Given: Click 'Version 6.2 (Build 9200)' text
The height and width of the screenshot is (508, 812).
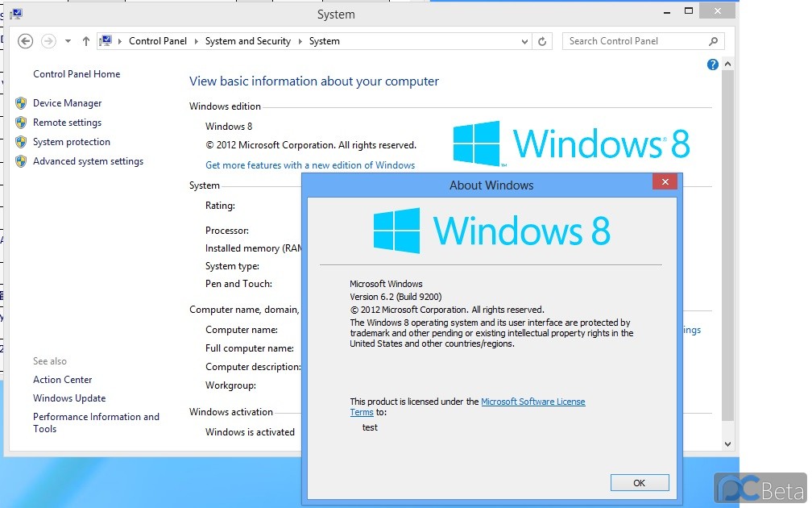Looking at the screenshot, I should (x=396, y=297).
